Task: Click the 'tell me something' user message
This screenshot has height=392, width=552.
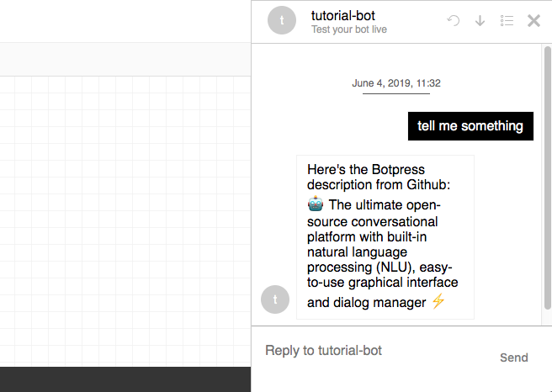Action: pyautogui.click(x=470, y=126)
